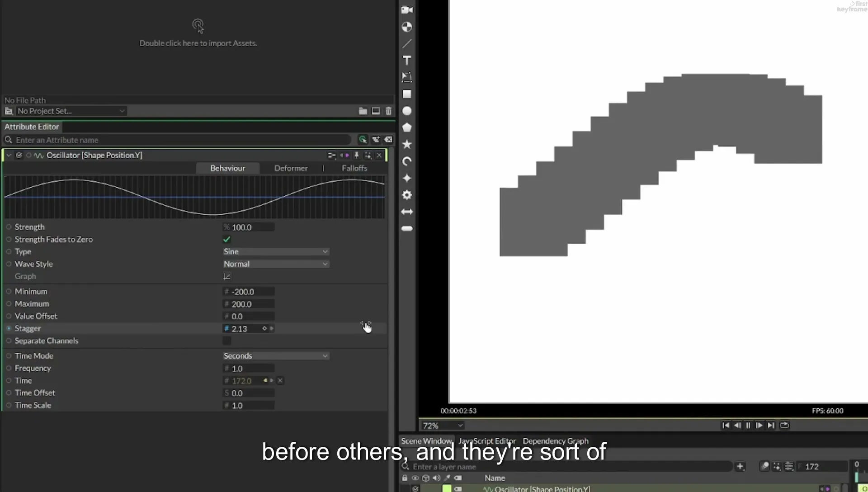Image resolution: width=868 pixels, height=492 pixels.
Task: Open the Type dropdown set to Sine
Action: pyautogui.click(x=276, y=251)
